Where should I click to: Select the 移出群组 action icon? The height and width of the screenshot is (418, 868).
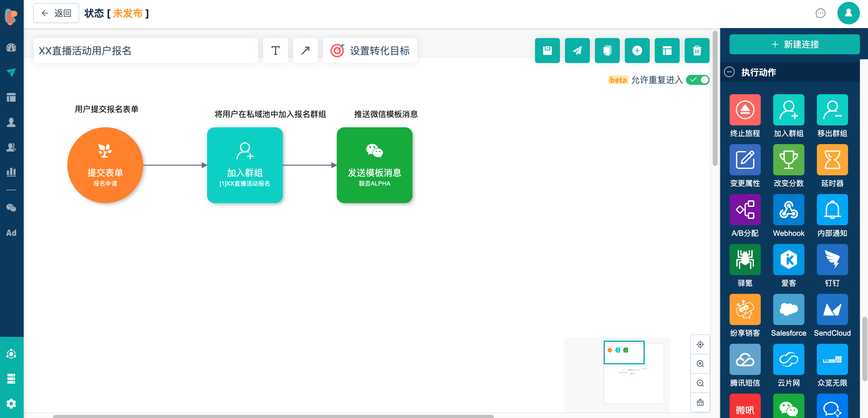832,110
